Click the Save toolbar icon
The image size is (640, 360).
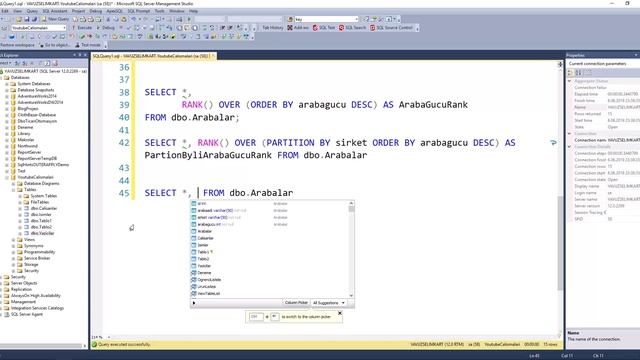coord(27,19)
